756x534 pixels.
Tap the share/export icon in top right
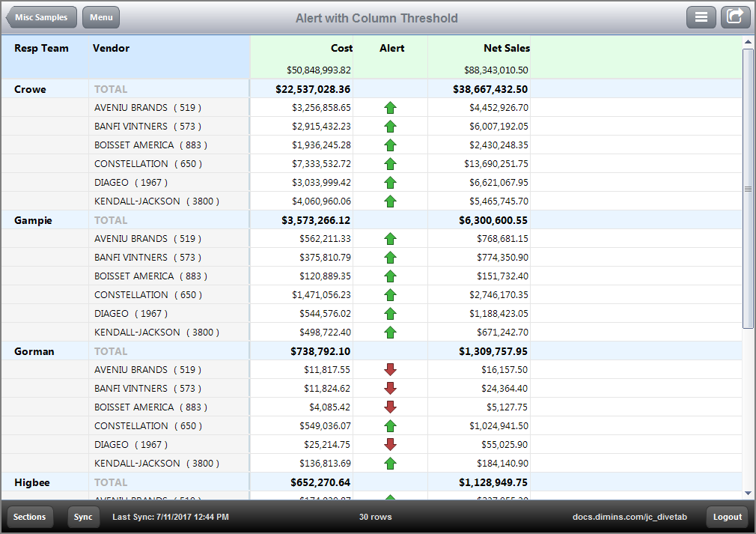coord(735,16)
